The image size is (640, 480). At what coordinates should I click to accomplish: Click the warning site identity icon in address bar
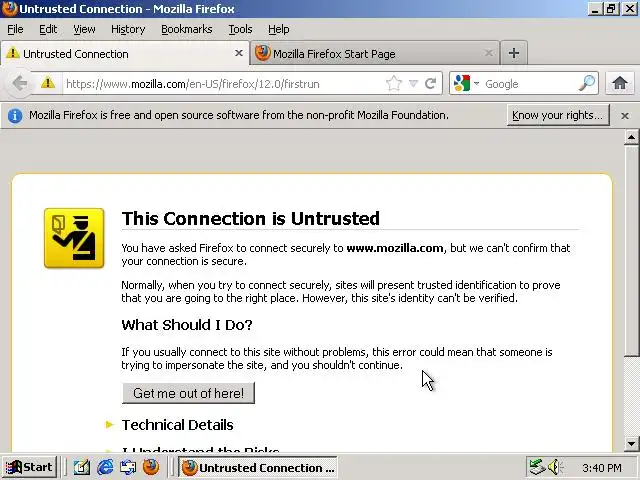click(48, 83)
